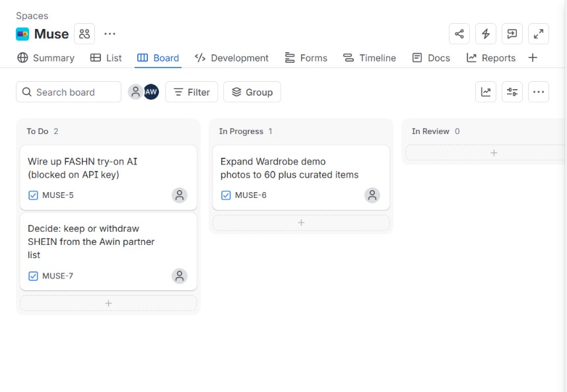Open the Decide keep or withdraw SHEIN card
The image size is (567, 392).
click(108, 251)
